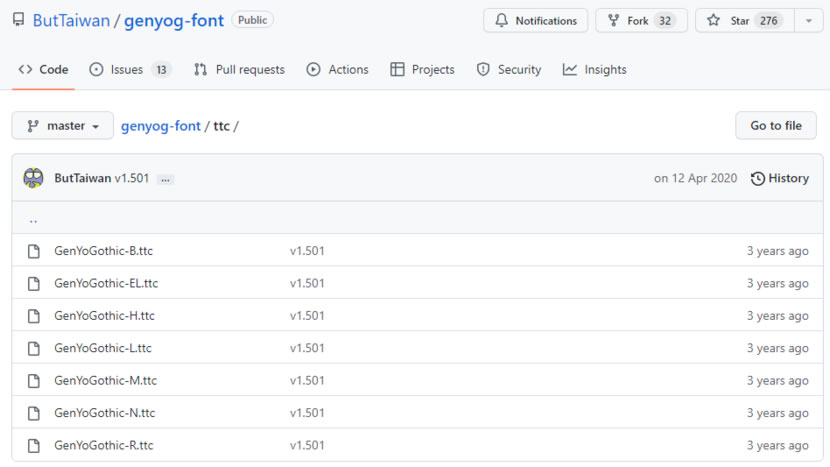
Task: Click '3 years ago' for GenYoGothic-M.ttc
Action: pos(778,380)
